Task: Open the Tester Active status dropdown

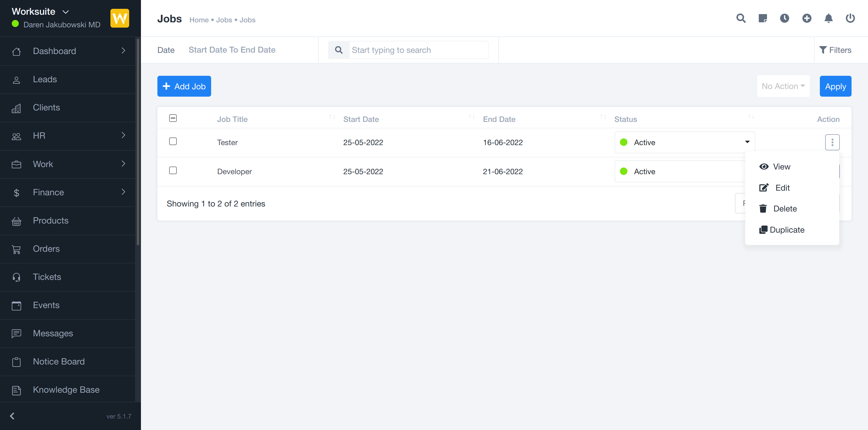Action: click(x=684, y=142)
